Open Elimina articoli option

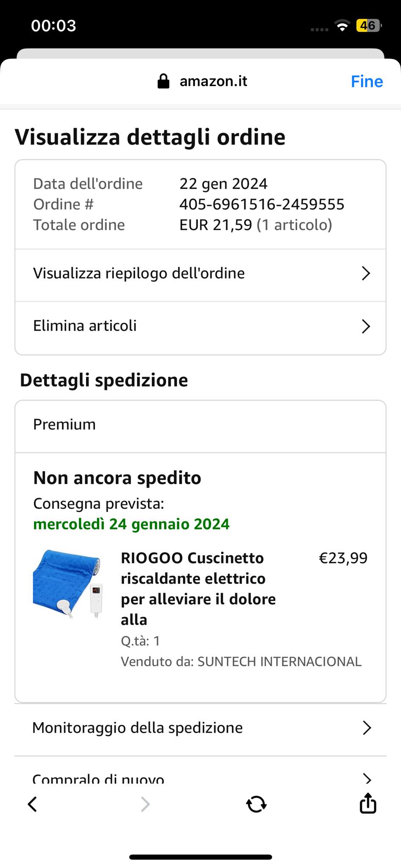[85, 326]
